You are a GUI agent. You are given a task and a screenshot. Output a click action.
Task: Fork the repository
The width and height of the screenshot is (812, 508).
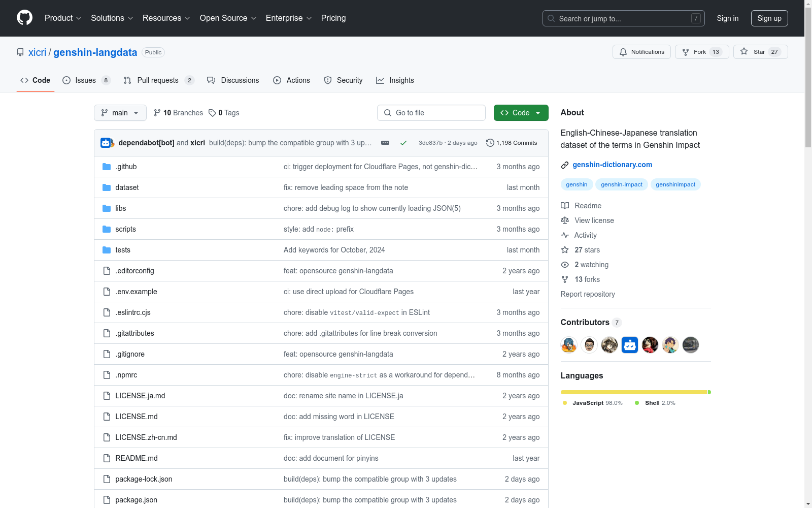702,52
